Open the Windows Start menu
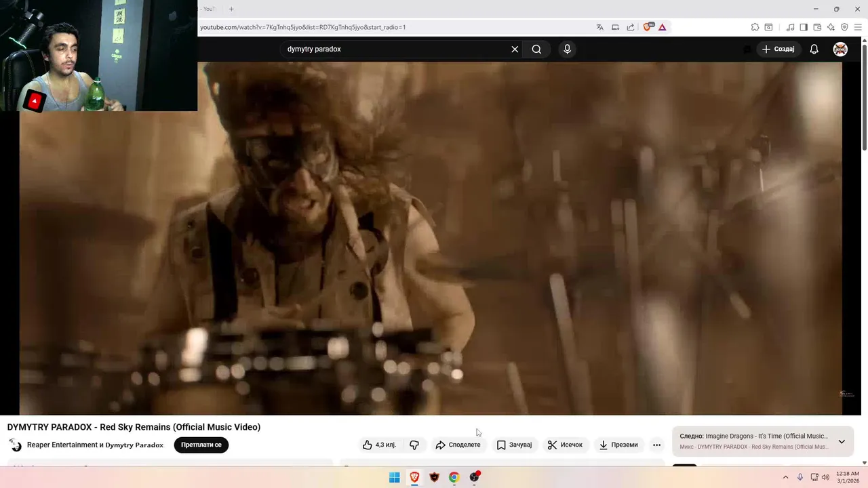This screenshot has height=488, width=868. [395, 477]
